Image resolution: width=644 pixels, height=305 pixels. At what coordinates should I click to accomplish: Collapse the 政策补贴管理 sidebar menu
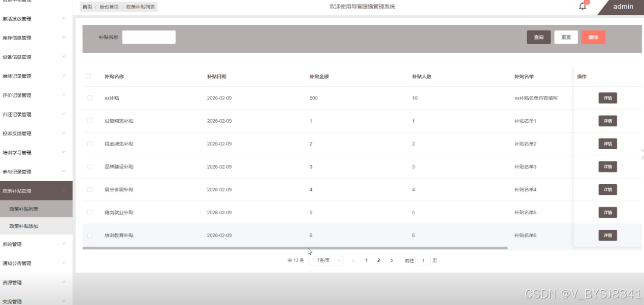[36, 191]
